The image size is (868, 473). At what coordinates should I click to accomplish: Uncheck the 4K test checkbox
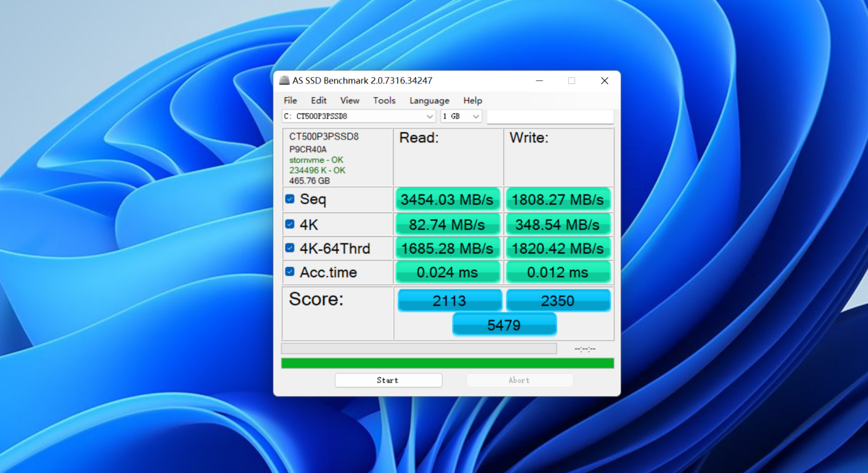tap(290, 224)
